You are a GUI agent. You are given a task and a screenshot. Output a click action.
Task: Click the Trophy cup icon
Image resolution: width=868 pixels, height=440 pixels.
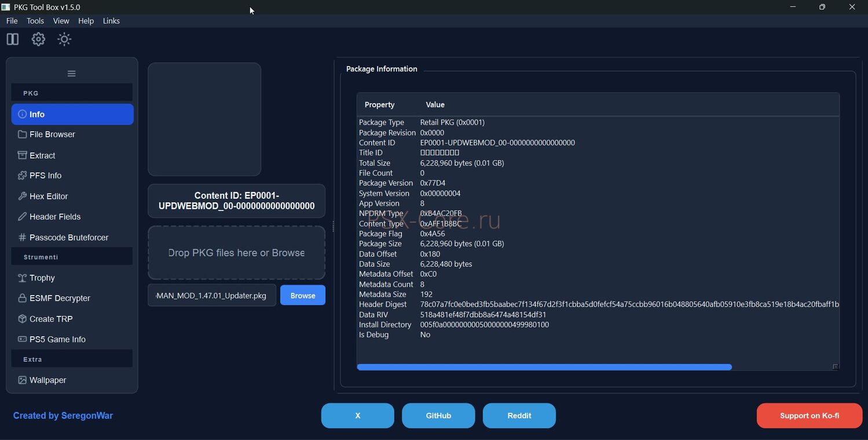tap(22, 278)
